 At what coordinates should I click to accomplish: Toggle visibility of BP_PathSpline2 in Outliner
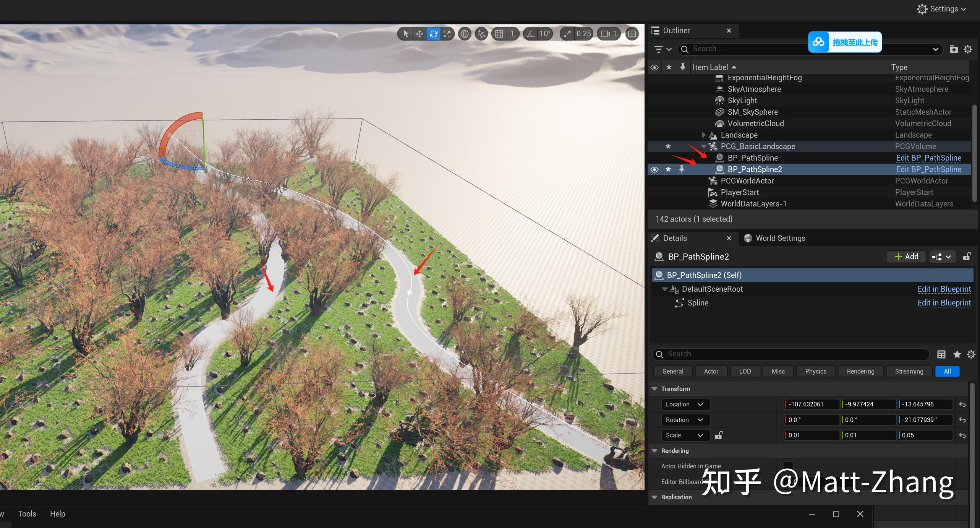pyautogui.click(x=654, y=169)
